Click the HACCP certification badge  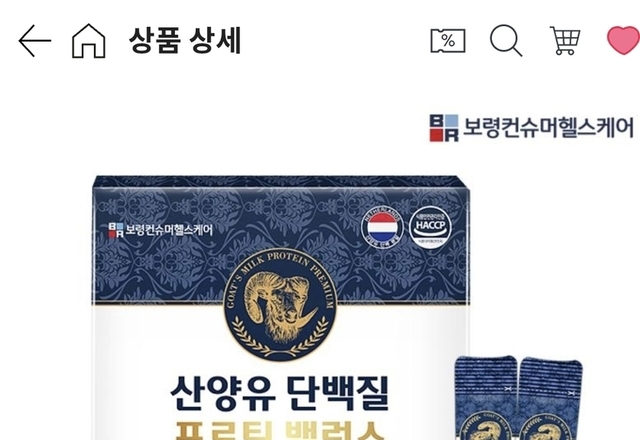point(430,227)
